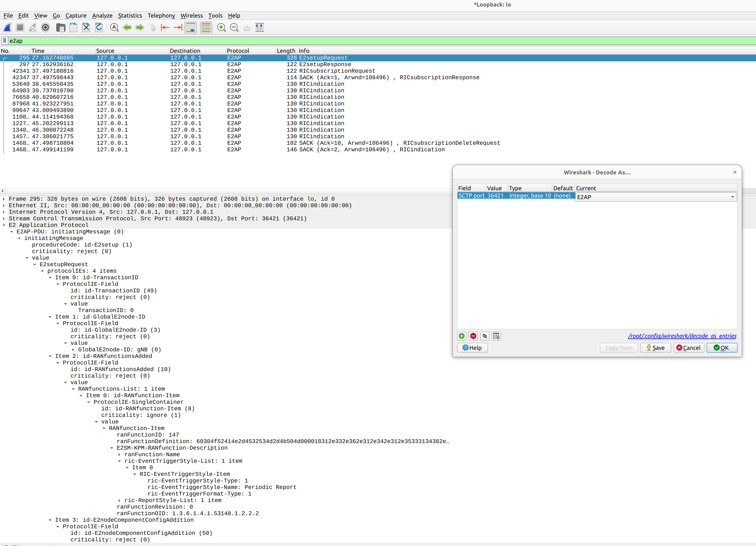
Task: Select the ranFunctionID: 147 line
Action: click(x=148, y=435)
